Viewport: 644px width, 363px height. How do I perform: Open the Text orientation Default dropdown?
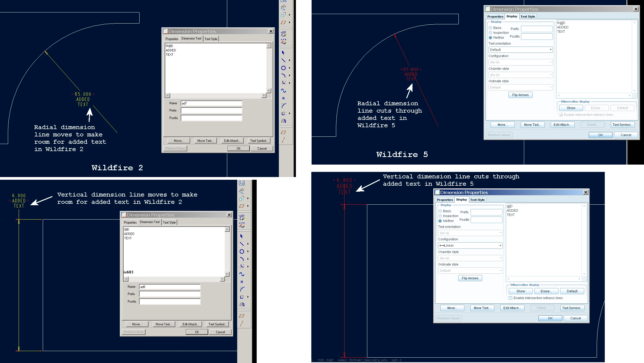click(x=520, y=50)
